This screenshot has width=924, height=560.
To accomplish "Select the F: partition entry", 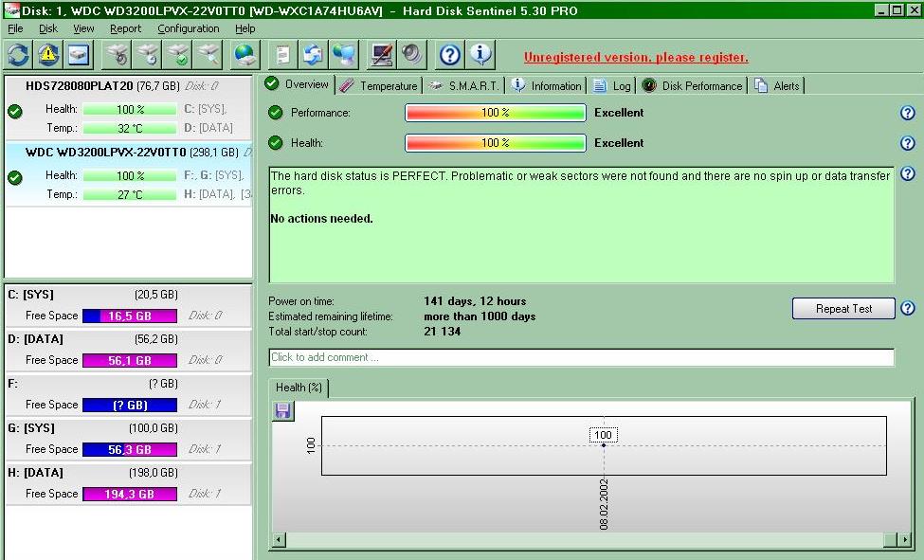I will tap(129, 395).
